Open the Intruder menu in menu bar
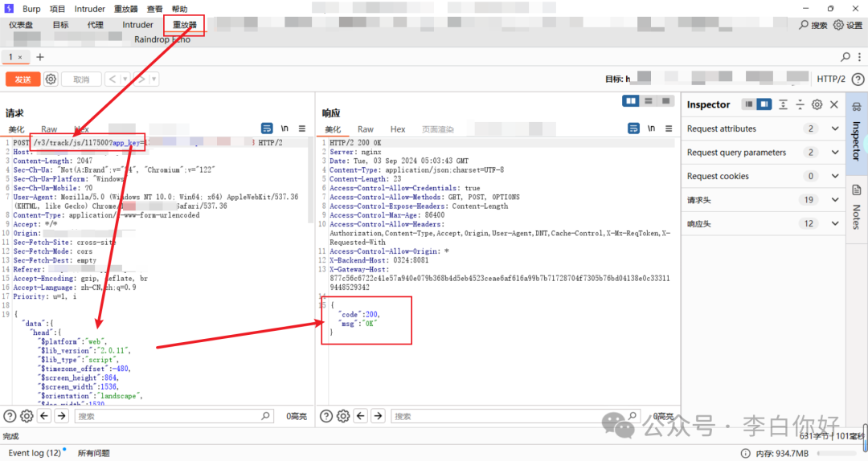Viewport: 868px width, 461px height. pos(90,9)
